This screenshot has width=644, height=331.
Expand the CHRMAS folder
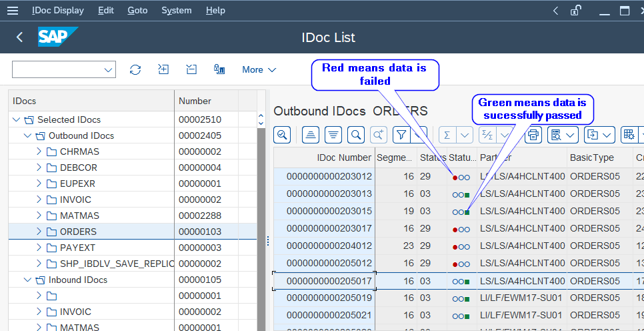(39, 151)
